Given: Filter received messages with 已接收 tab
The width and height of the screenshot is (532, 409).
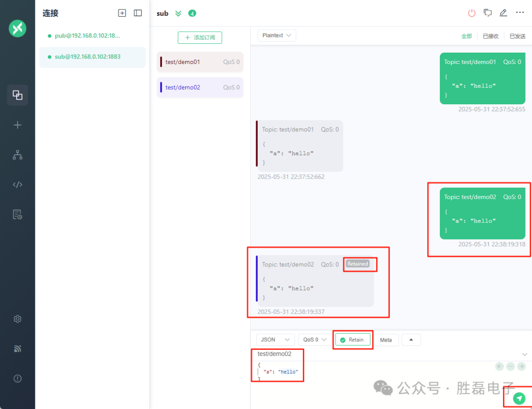Looking at the screenshot, I should click(491, 36).
